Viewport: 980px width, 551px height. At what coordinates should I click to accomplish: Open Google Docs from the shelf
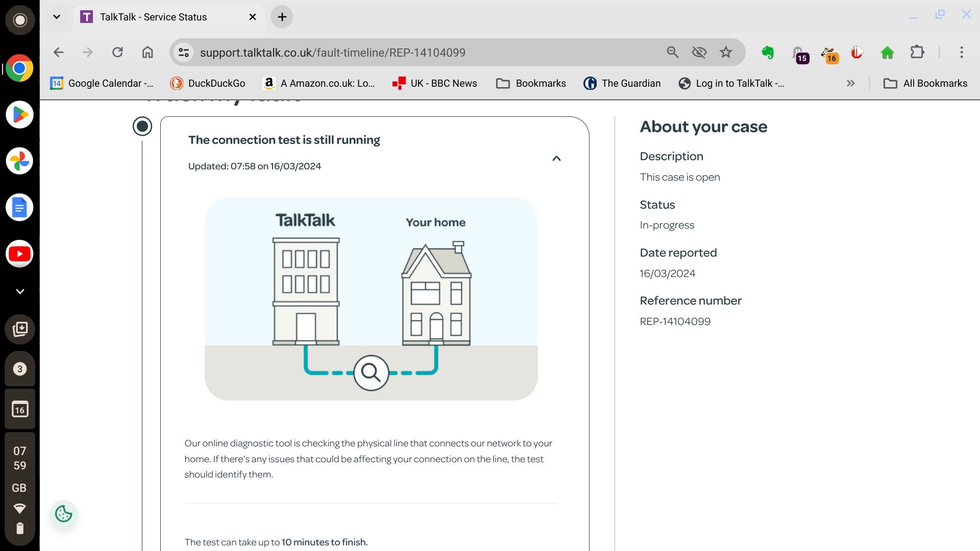click(19, 207)
